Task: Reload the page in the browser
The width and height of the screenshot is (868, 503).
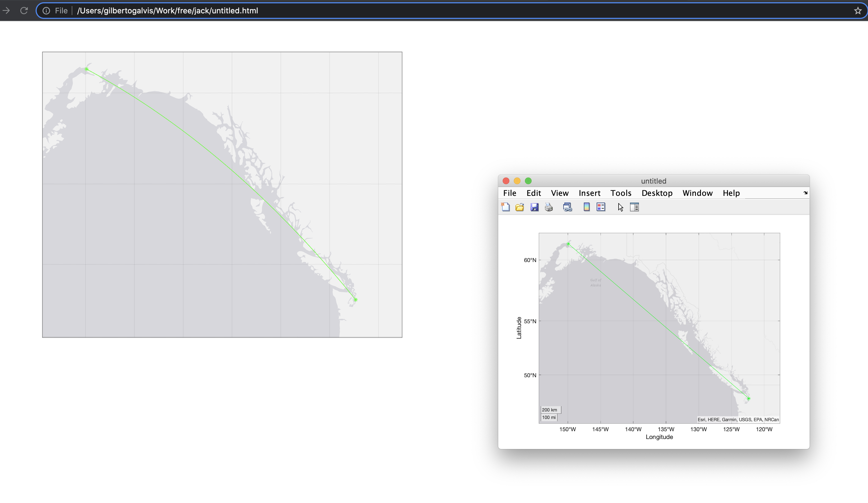Action: (x=24, y=11)
